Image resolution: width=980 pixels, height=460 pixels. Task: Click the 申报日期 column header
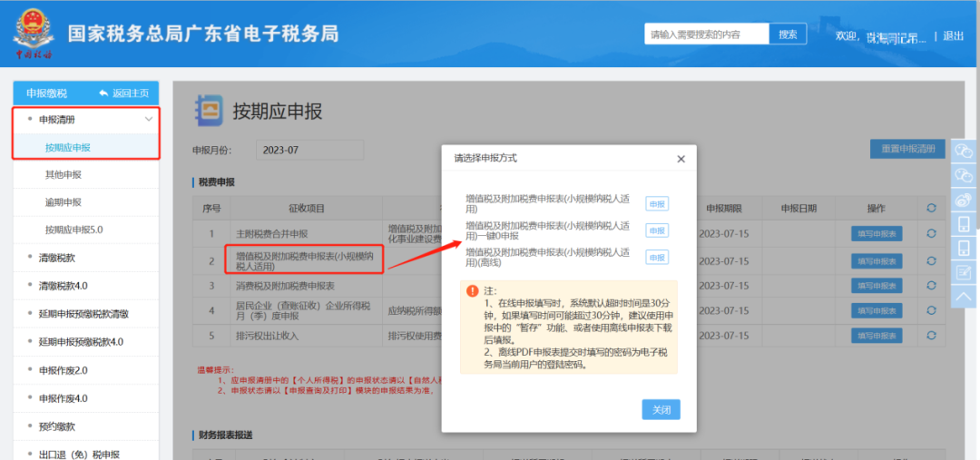[x=799, y=208]
